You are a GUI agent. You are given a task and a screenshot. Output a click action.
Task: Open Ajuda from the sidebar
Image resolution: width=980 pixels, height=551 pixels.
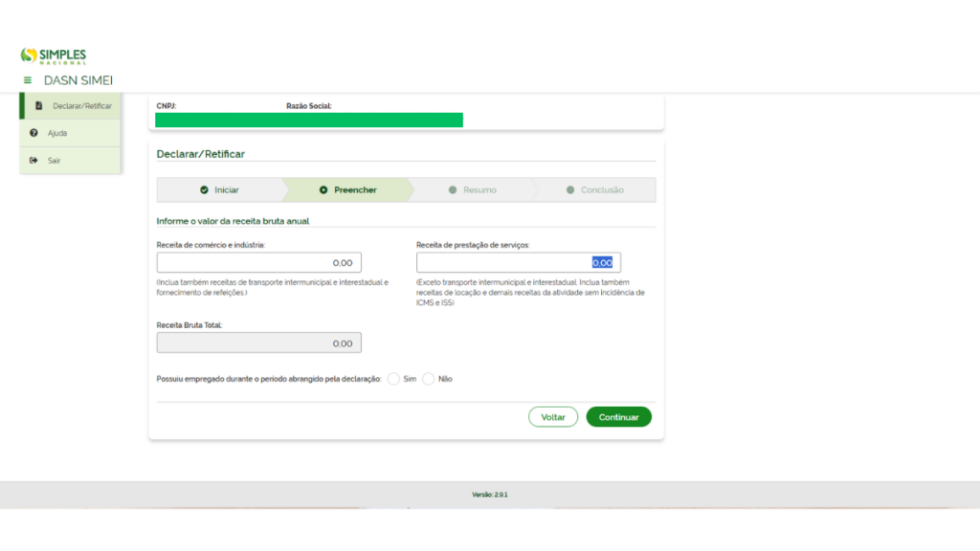pyautogui.click(x=57, y=133)
